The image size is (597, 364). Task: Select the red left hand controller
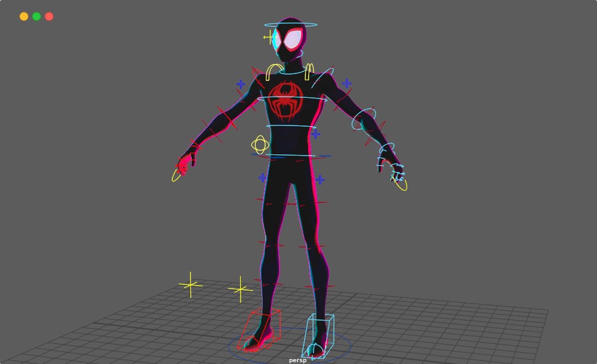[x=182, y=165]
